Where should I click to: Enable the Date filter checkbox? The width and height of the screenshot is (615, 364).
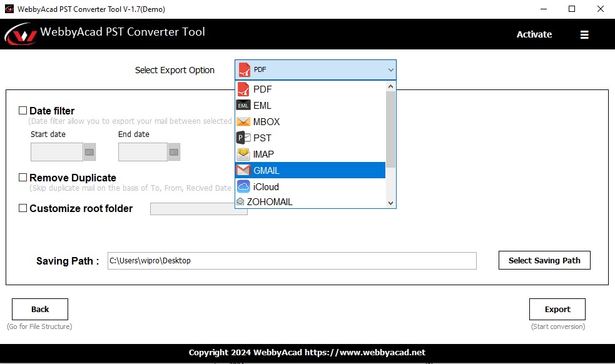[x=23, y=111]
